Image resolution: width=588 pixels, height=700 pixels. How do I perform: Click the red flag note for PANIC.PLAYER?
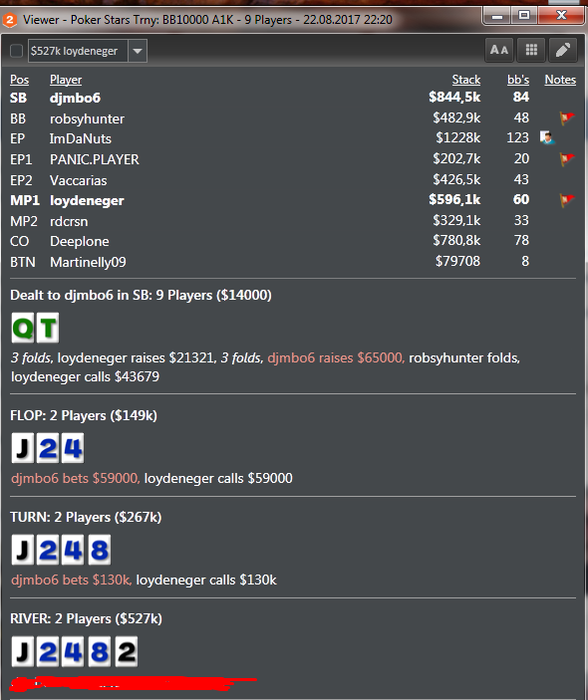(567, 159)
